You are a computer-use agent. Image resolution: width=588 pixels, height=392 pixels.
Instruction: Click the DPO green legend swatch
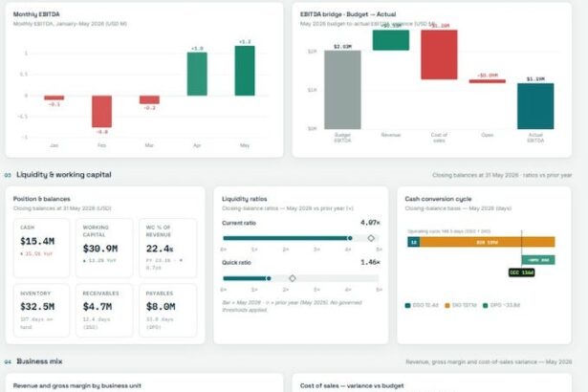point(486,305)
